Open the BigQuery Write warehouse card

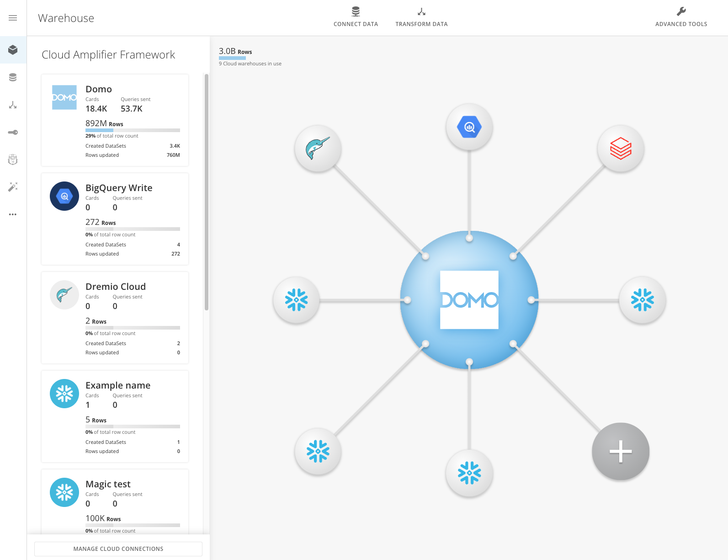(x=115, y=219)
